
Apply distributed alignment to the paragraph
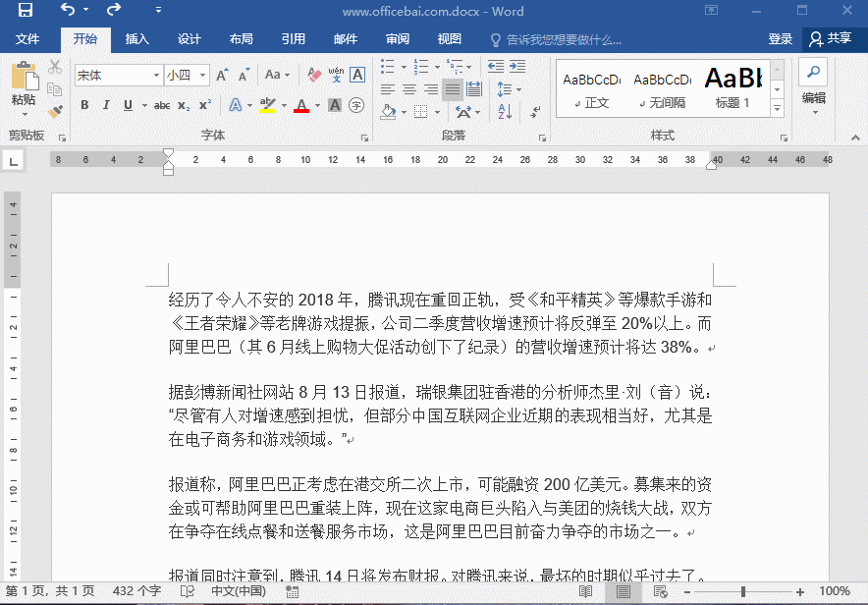click(x=474, y=89)
